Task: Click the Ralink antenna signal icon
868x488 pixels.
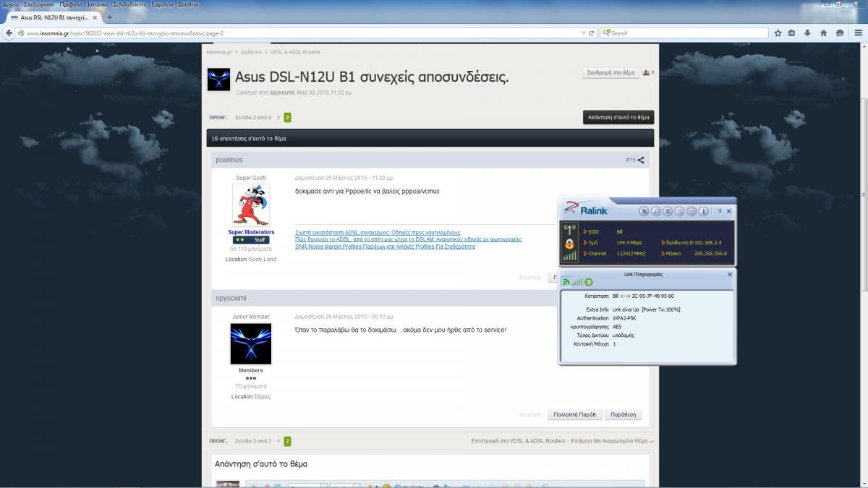Action: click(x=569, y=229)
